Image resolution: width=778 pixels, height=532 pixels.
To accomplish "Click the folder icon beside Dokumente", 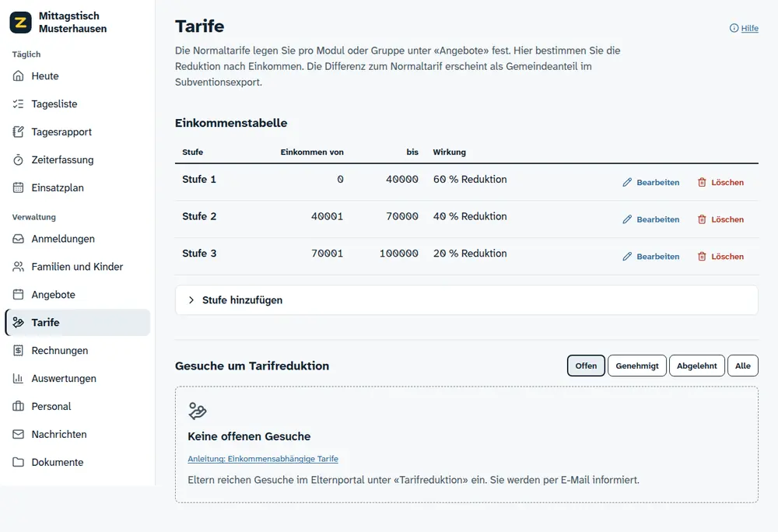I will [19, 462].
